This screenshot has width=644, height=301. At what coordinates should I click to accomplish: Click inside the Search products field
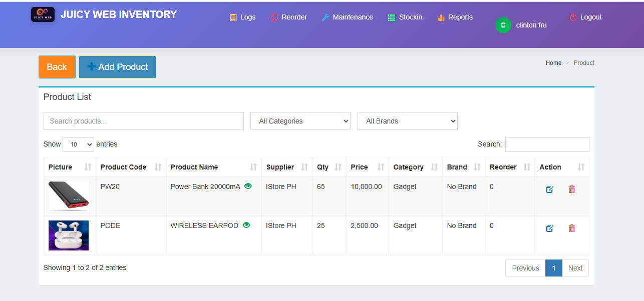(x=143, y=121)
